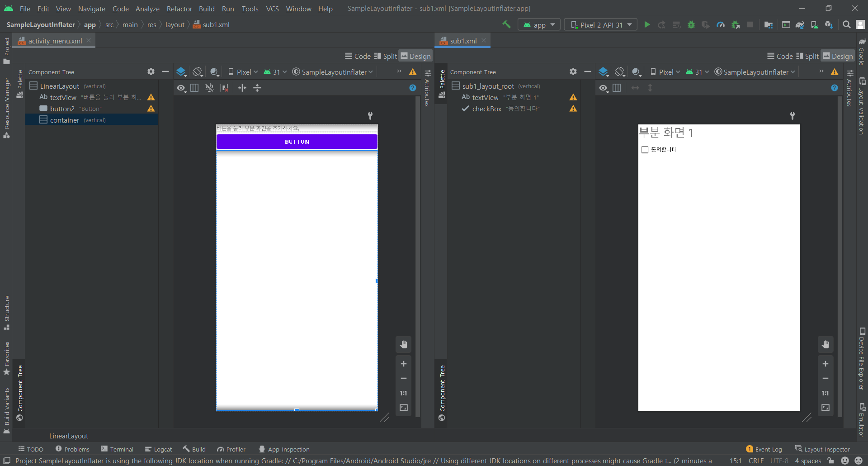Click the Make Project hammer icon
The height and width of the screenshot is (466, 868).
[x=506, y=24]
